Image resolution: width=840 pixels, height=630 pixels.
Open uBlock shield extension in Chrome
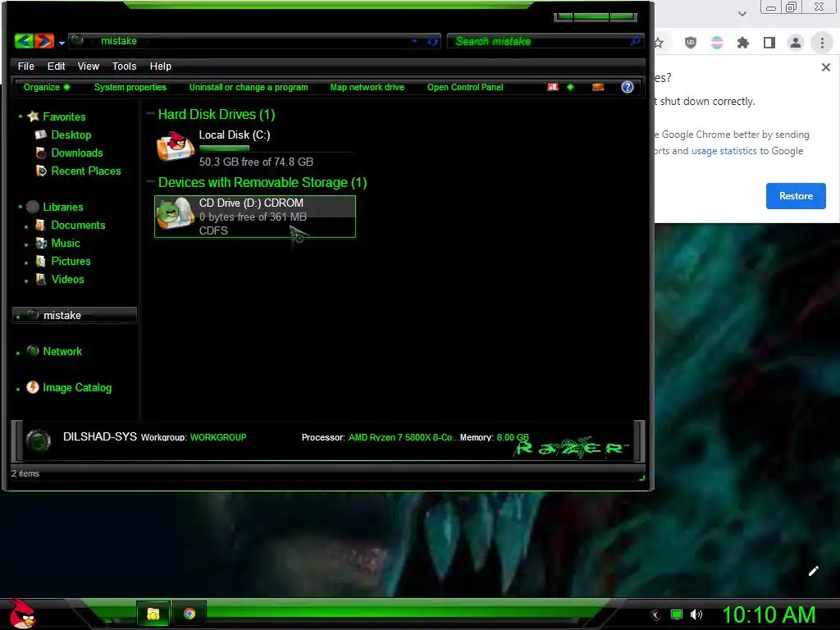tap(690, 43)
